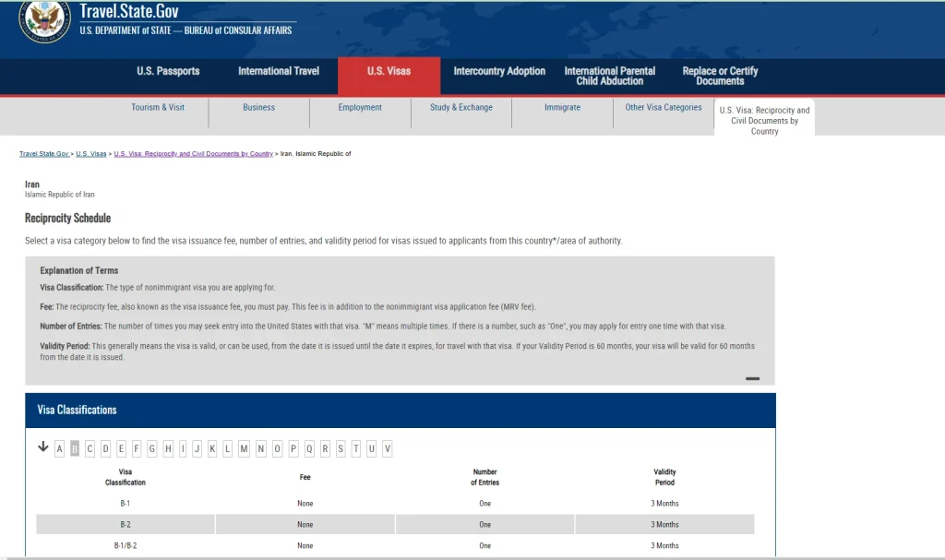Click the down arrow before letter filters
This screenshot has height=560, width=945.
42,447
